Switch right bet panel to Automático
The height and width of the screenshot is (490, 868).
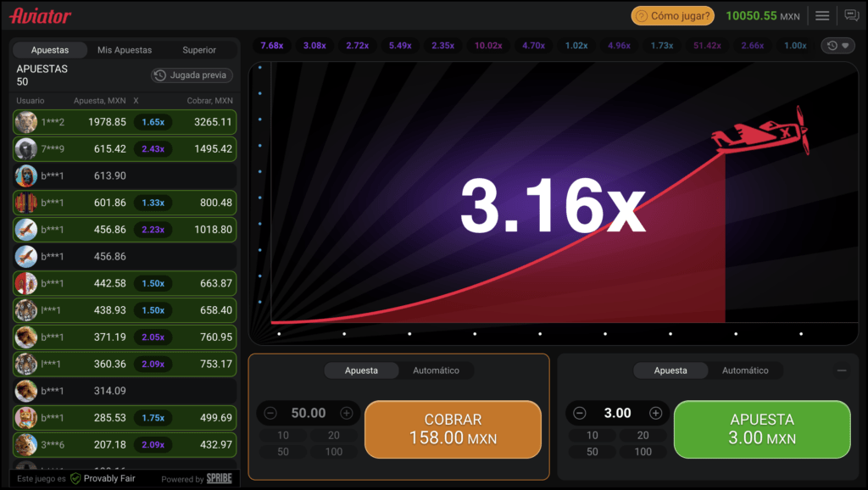click(x=745, y=370)
